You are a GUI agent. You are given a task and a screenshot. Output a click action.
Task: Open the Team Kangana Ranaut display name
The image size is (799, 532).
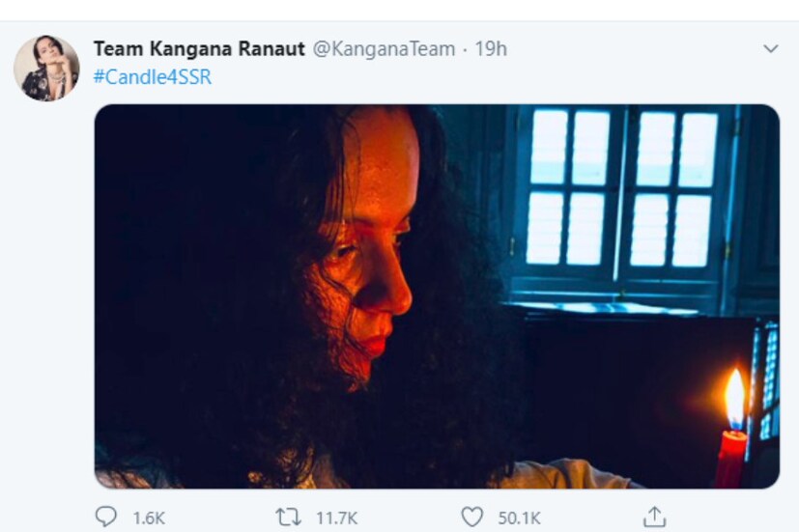click(x=199, y=49)
